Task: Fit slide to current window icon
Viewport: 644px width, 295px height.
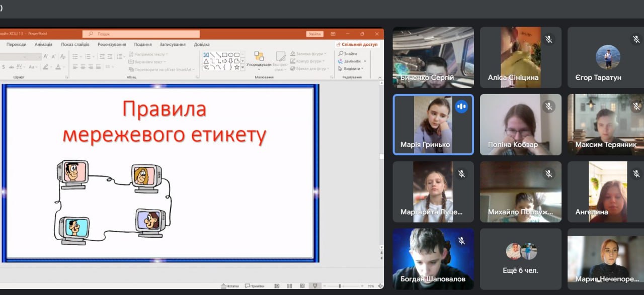Action: [380, 286]
